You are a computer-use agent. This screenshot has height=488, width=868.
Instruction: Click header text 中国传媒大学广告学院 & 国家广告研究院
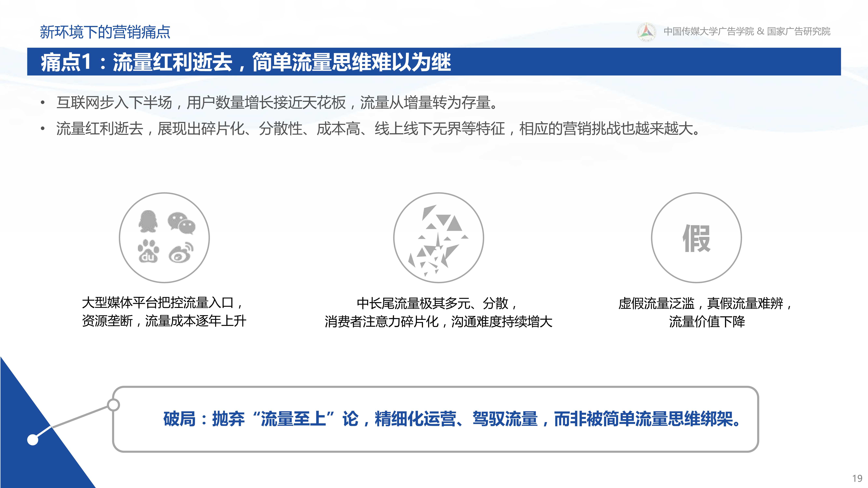tap(747, 31)
